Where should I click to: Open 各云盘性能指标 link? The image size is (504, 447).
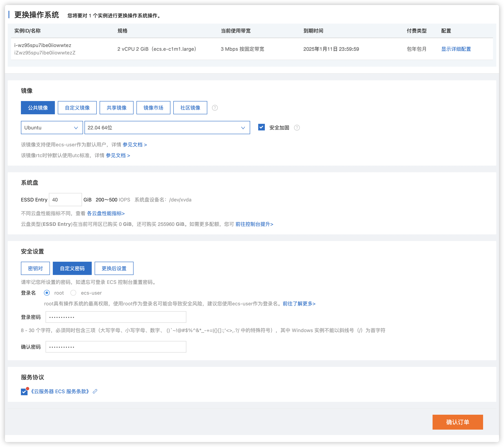tap(106, 213)
